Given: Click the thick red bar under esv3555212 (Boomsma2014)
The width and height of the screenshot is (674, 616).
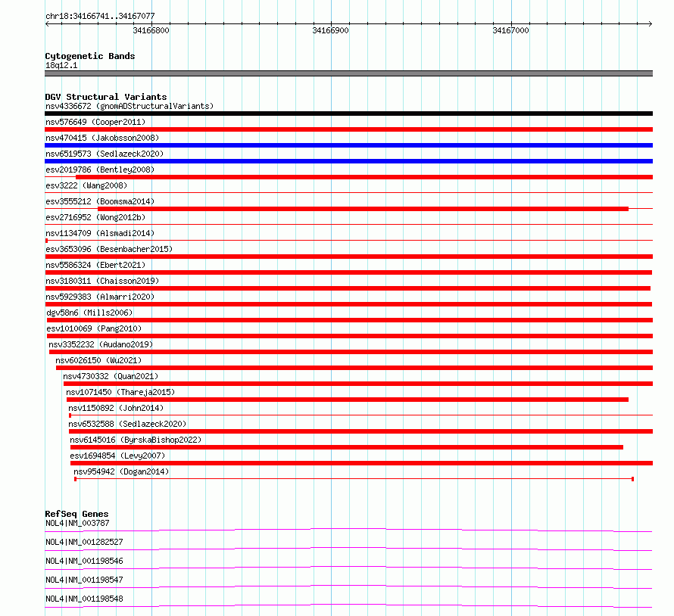Looking at the screenshot, I should pyautogui.click(x=364, y=209).
